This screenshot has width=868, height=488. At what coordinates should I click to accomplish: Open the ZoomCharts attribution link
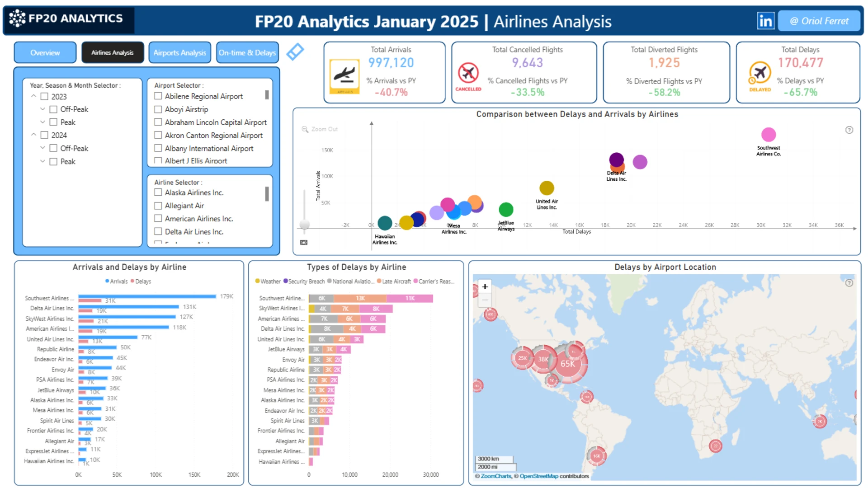pos(496,476)
